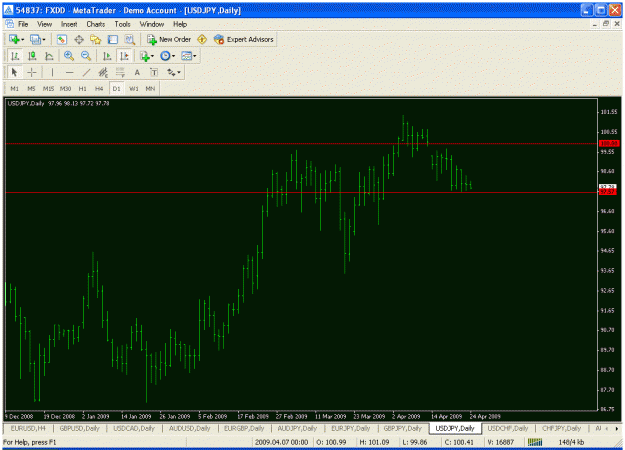Show the Market Watch window
The image size is (625, 450).
coord(61,39)
